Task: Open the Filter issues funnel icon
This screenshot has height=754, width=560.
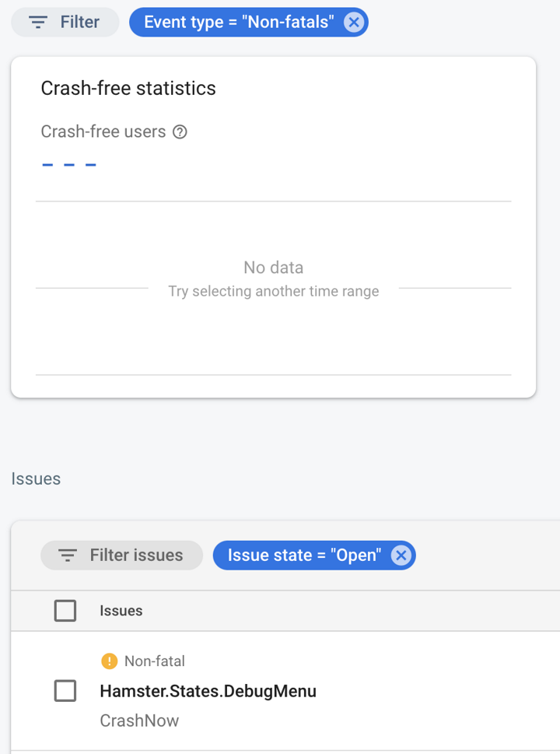Action: click(x=69, y=555)
